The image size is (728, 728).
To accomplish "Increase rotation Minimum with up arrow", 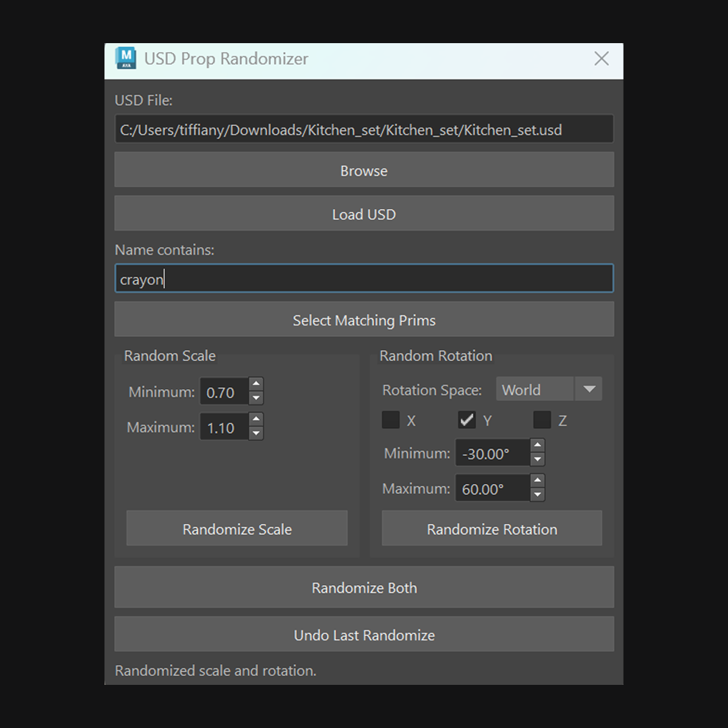I will pos(537,446).
